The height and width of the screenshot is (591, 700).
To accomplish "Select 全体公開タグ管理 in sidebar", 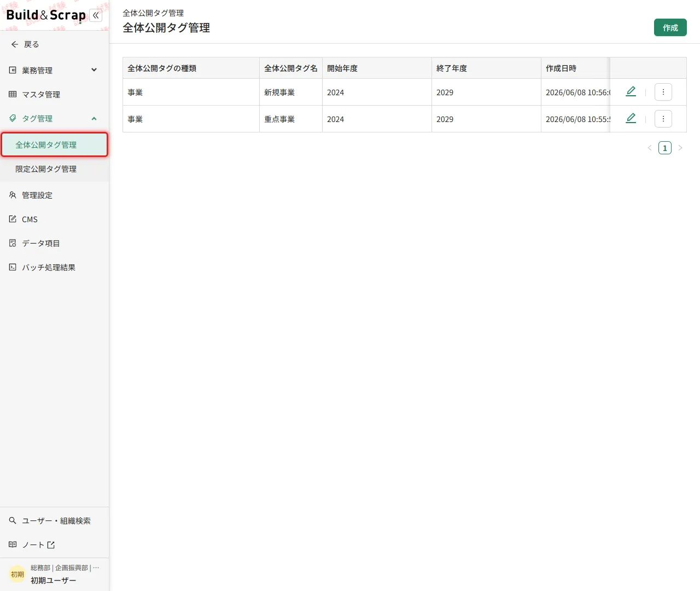I will coord(54,144).
